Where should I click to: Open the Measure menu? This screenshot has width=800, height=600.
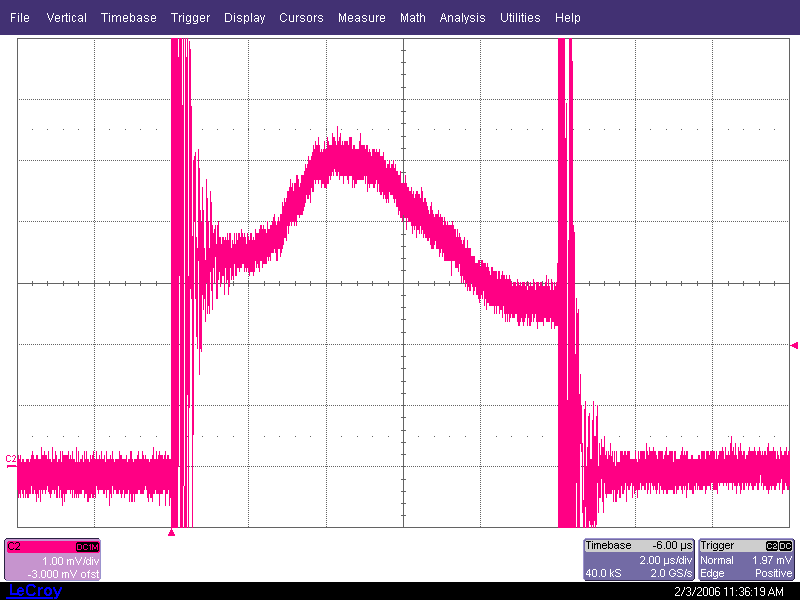tap(362, 18)
